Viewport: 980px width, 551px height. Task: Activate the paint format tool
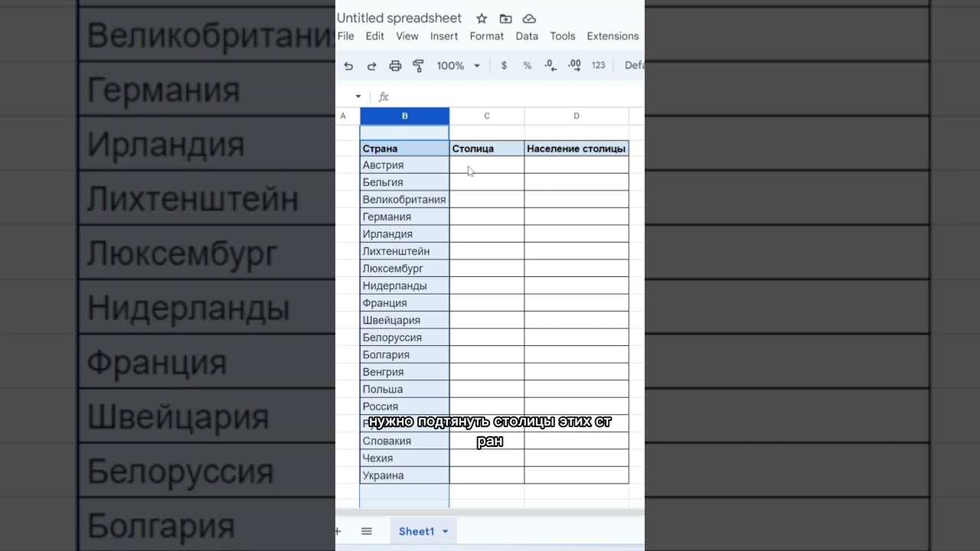[418, 66]
